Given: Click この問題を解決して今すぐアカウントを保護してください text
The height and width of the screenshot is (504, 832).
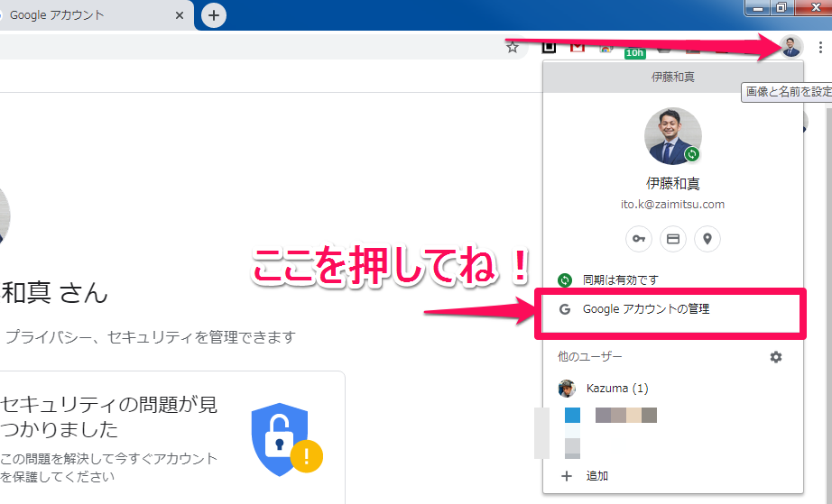Looking at the screenshot, I should [x=109, y=467].
